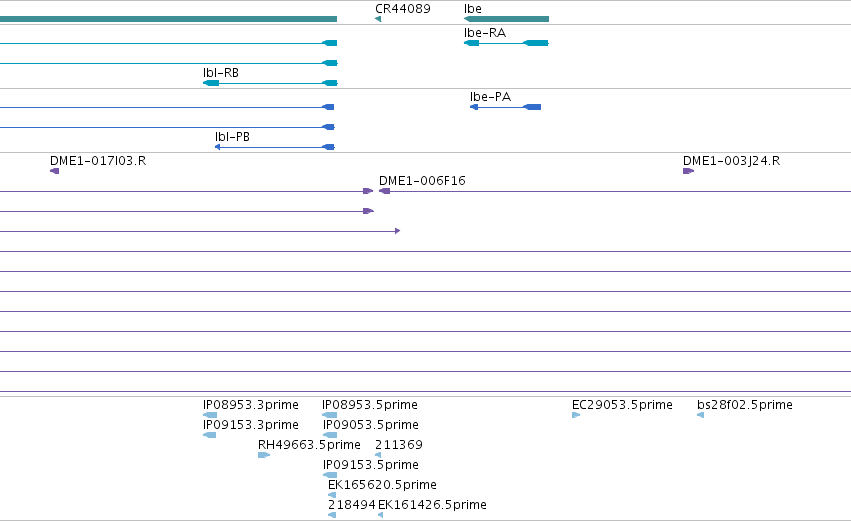Click the IP09153.5prime label
The image size is (851, 521).
[x=371, y=465]
